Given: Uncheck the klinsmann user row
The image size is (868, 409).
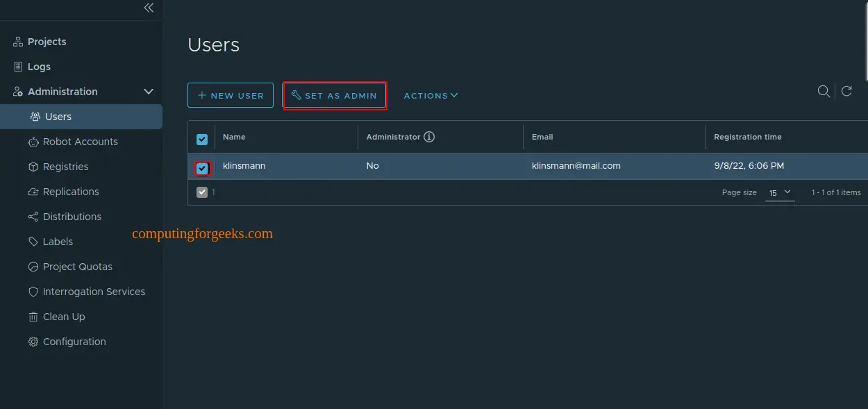Looking at the screenshot, I should (202, 168).
